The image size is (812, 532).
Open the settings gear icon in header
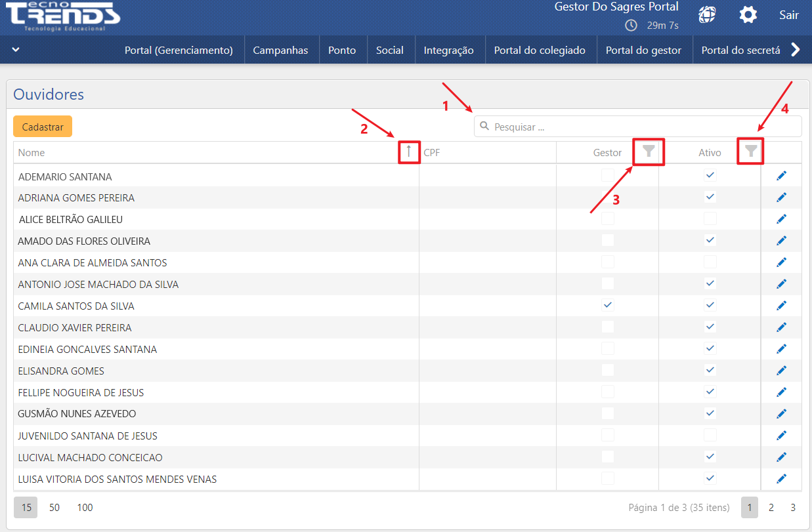748,14
